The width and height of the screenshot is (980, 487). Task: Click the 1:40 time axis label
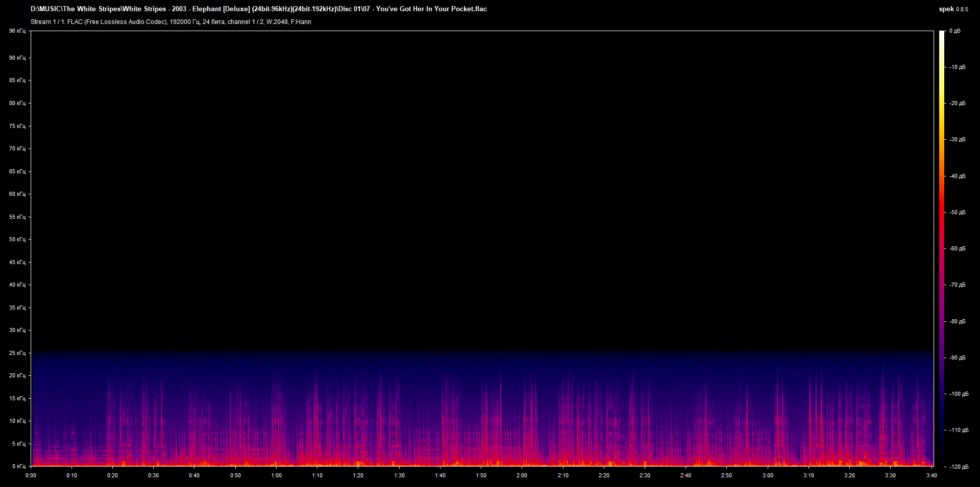tap(440, 475)
